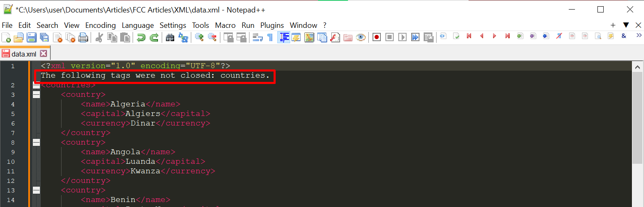Viewport: 644px width, 207px height.
Task: Click the New file toolbar icon
Action: pyautogui.click(x=6, y=37)
